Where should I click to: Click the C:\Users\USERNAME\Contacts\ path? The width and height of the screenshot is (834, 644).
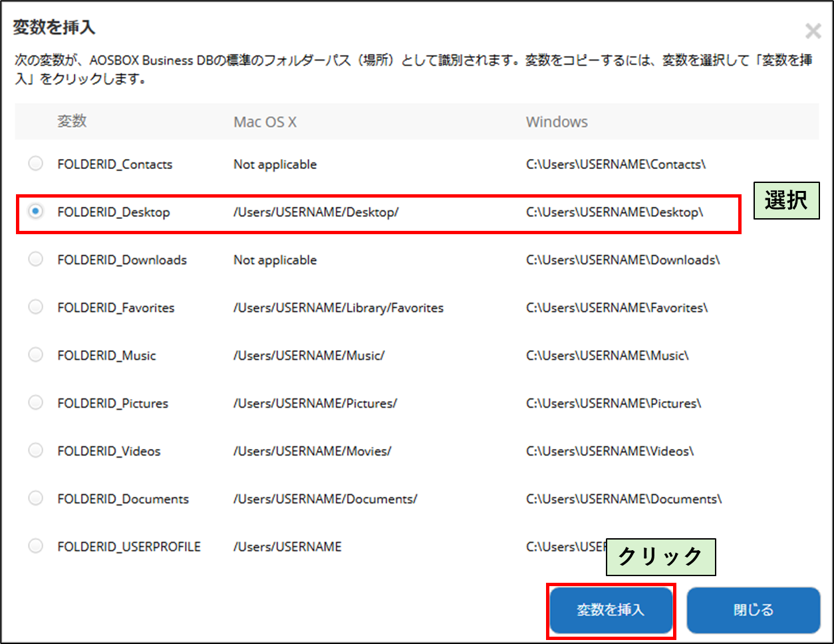[616, 164]
